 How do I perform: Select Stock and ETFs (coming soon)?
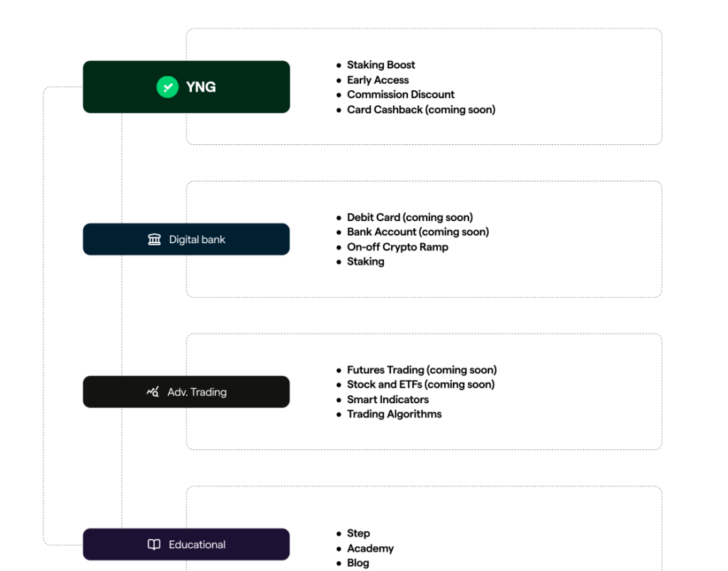click(x=420, y=385)
